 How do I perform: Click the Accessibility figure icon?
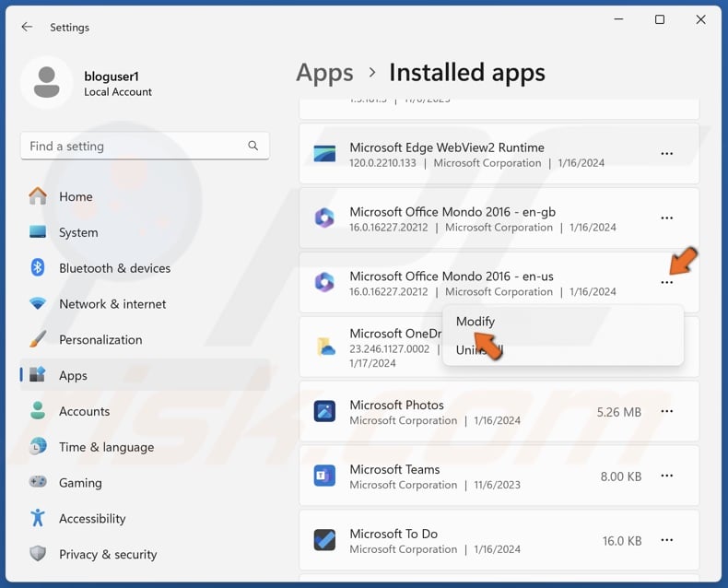pyautogui.click(x=38, y=517)
